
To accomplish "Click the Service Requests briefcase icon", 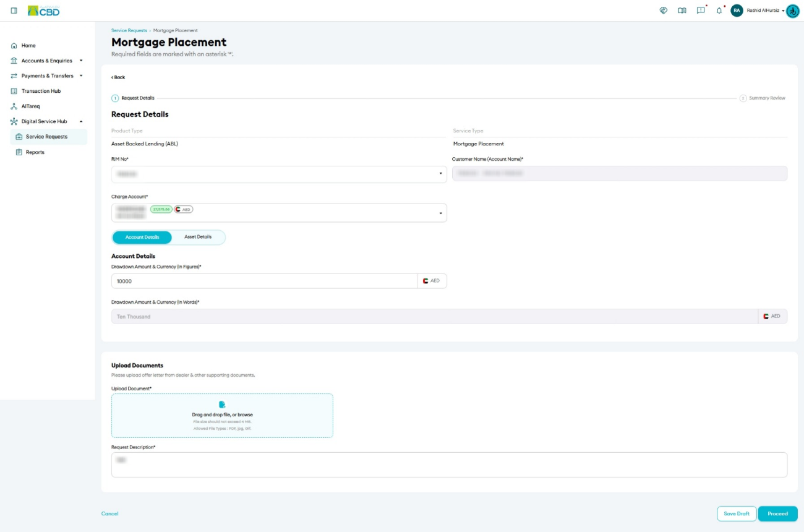I will pos(19,137).
